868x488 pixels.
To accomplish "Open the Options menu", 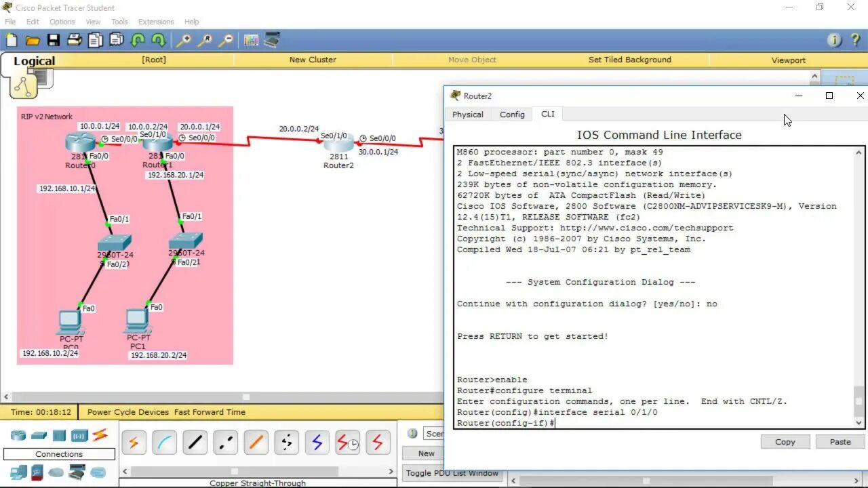I will pyautogui.click(x=62, y=22).
